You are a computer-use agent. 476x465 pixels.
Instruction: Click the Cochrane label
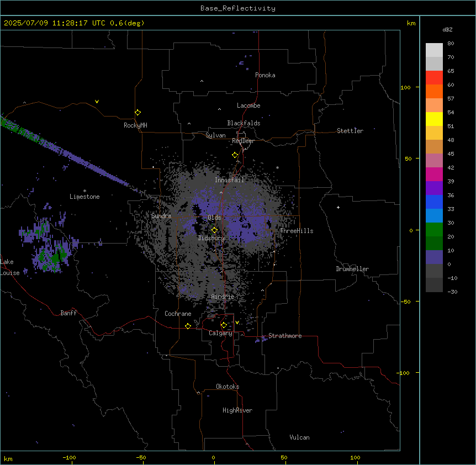coord(178,314)
